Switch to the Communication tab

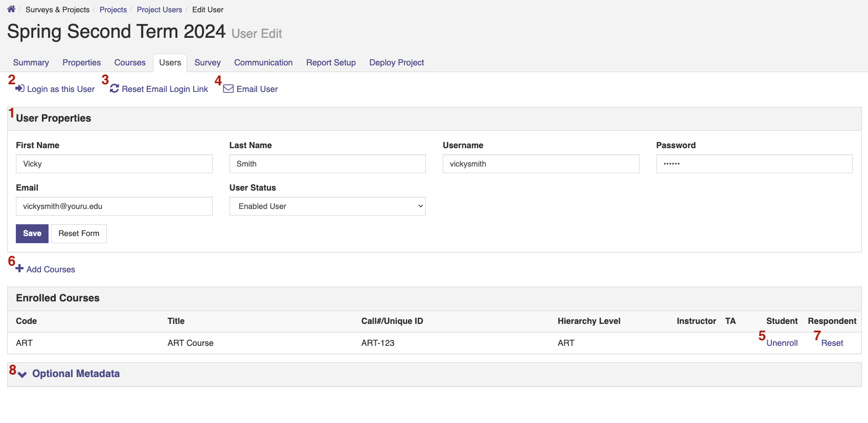(263, 62)
